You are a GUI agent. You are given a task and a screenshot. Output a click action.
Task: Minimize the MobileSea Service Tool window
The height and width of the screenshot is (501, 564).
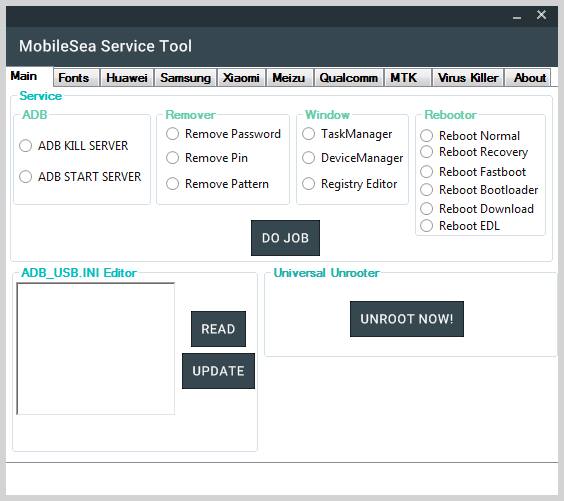point(517,16)
